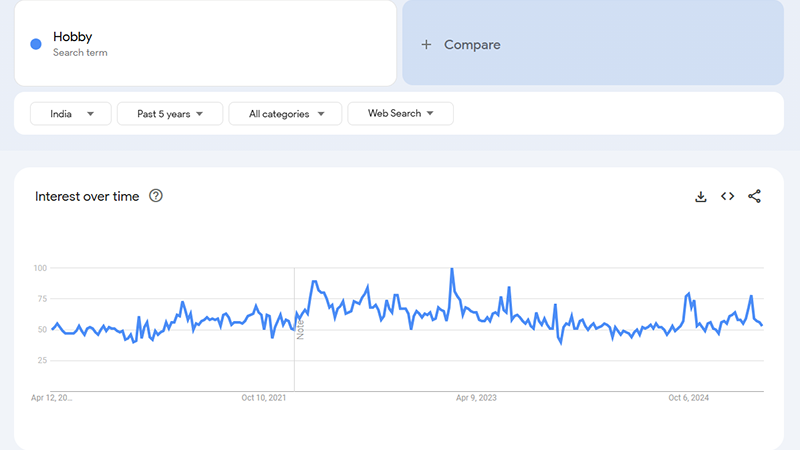800x450 pixels.
Task: Open help for Interest over time
Action: click(x=156, y=196)
